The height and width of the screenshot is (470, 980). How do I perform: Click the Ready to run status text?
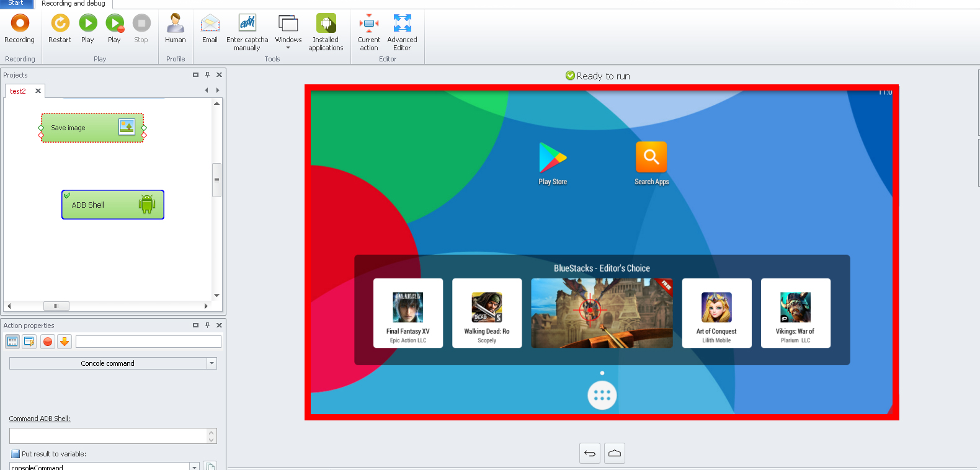[603, 76]
